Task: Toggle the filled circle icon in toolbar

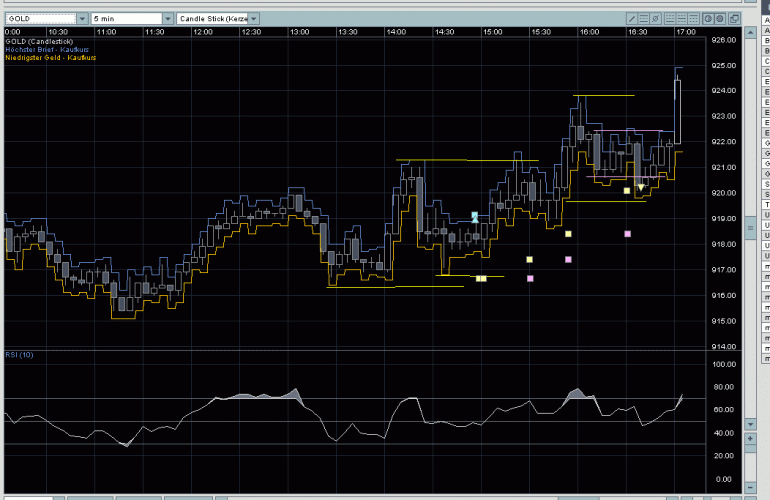Action: click(719, 19)
